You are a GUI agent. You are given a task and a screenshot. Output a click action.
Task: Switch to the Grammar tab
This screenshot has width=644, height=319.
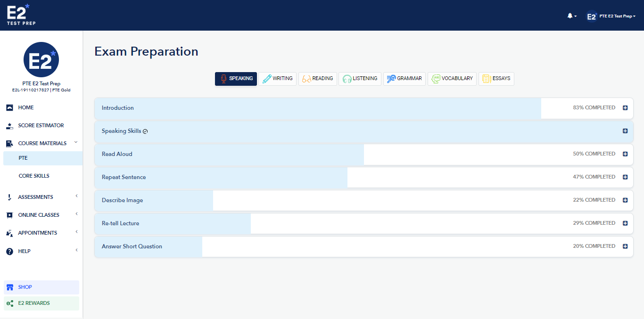[405, 78]
